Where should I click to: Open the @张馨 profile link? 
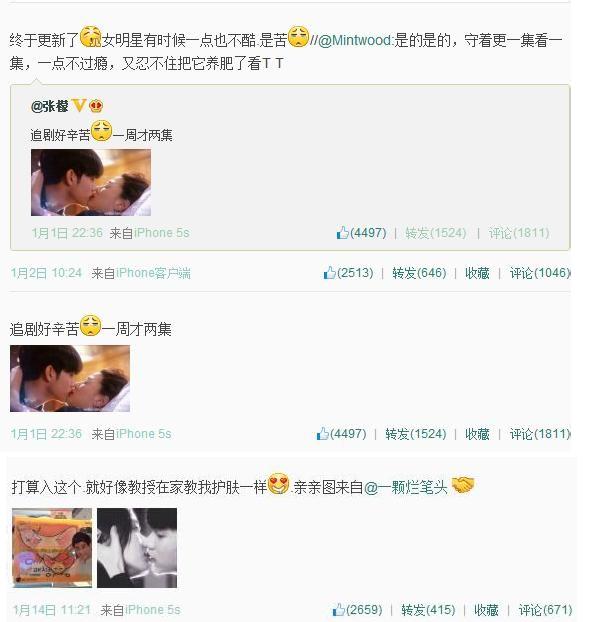[50, 106]
